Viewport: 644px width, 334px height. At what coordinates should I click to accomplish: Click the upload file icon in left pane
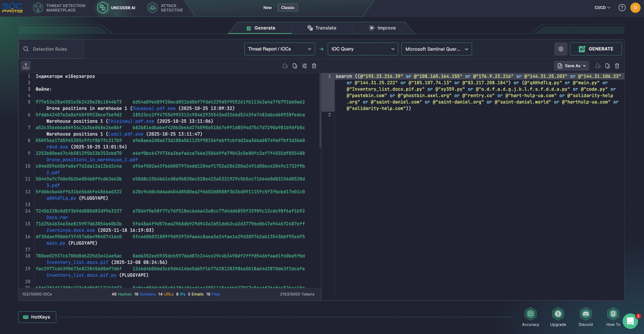click(x=26, y=66)
